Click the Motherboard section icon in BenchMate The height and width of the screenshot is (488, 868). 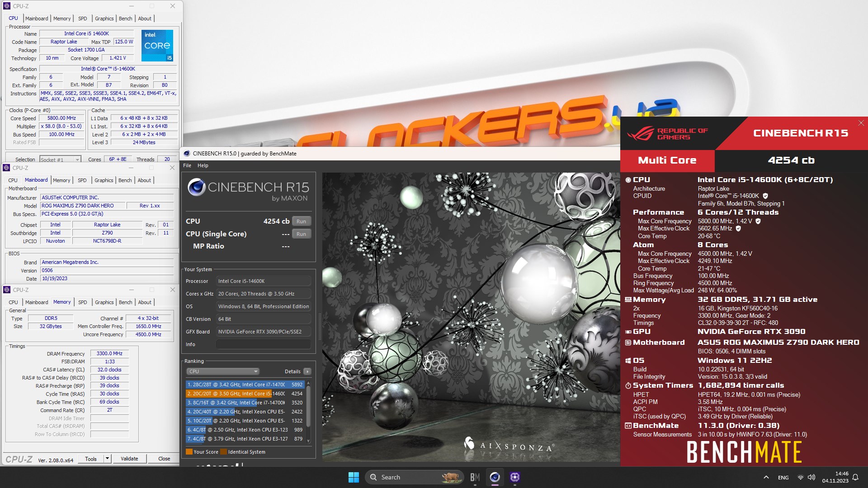tap(628, 343)
